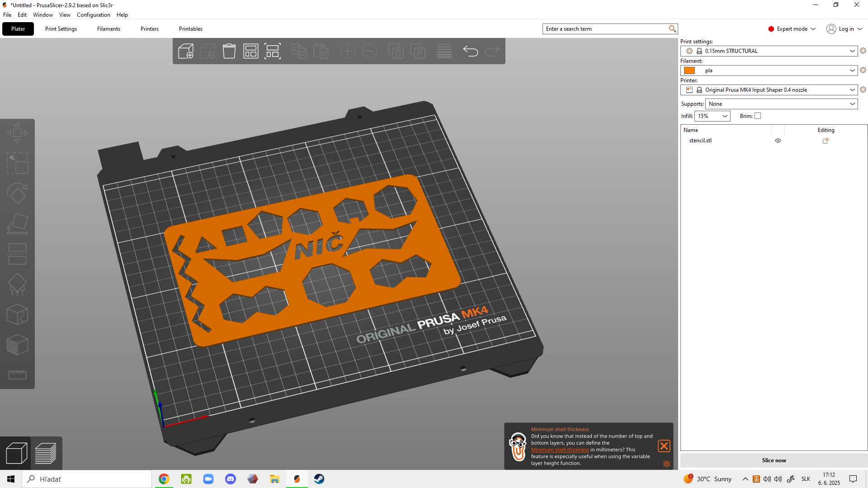
Task: Click the Copy icon in toolbar
Action: coord(299,51)
